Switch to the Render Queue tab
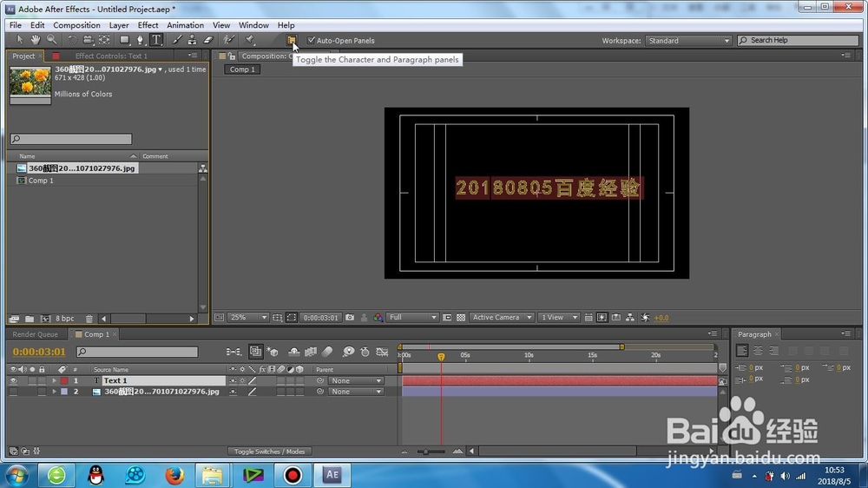The height and width of the screenshot is (488, 868). coord(35,334)
